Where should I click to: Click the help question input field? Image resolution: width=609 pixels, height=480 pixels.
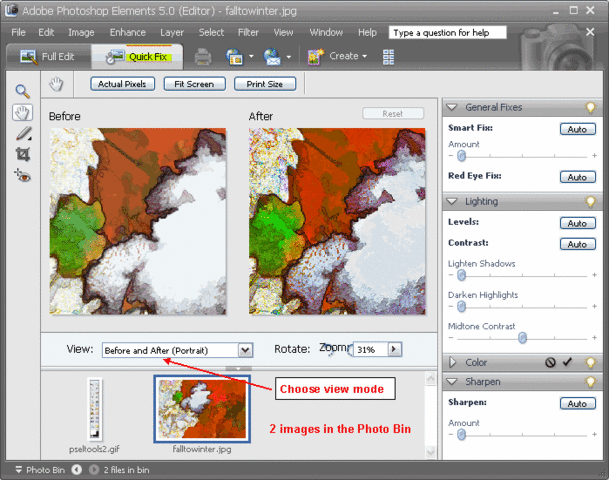point(448,33)
